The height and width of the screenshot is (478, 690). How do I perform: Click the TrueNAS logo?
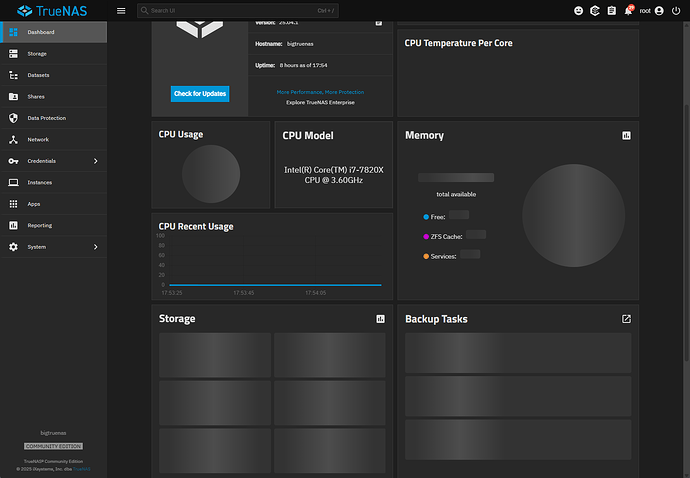tap(52, 11)
